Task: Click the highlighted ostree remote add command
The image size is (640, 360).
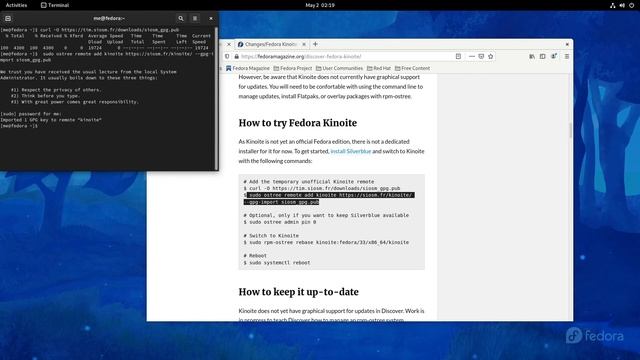Action: coord(329,198)
